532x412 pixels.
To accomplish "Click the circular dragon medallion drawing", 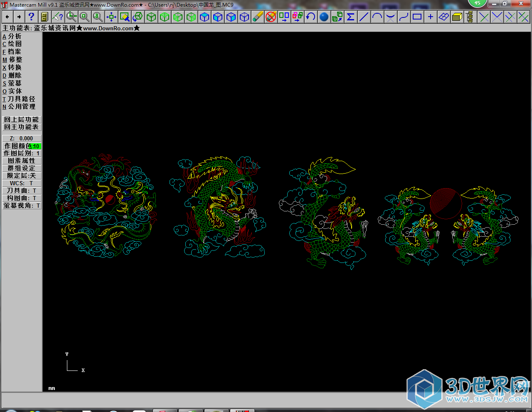I will [x=106, y=206].
